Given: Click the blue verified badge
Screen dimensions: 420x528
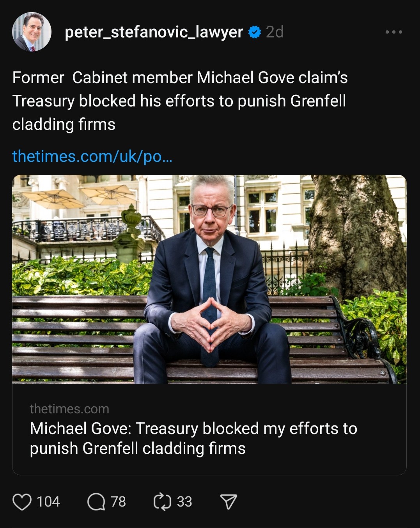Looking at the screenshot, I should (255, 32).
